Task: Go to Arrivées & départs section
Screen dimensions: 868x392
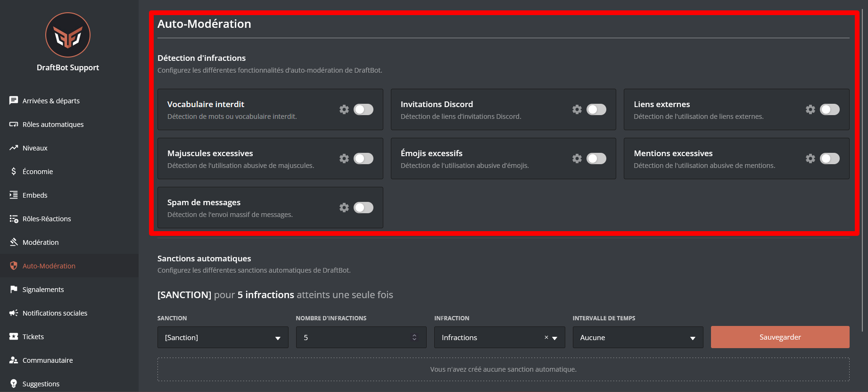Action: pos(69,100)
